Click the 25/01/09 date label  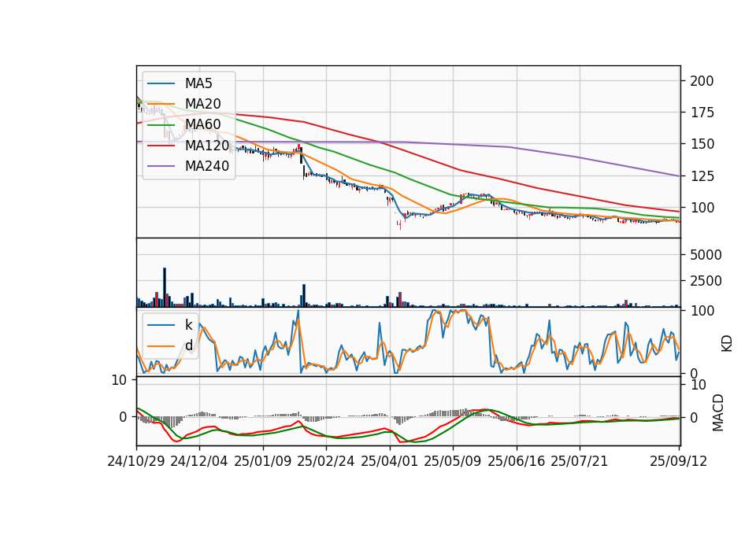pos(263,461)
